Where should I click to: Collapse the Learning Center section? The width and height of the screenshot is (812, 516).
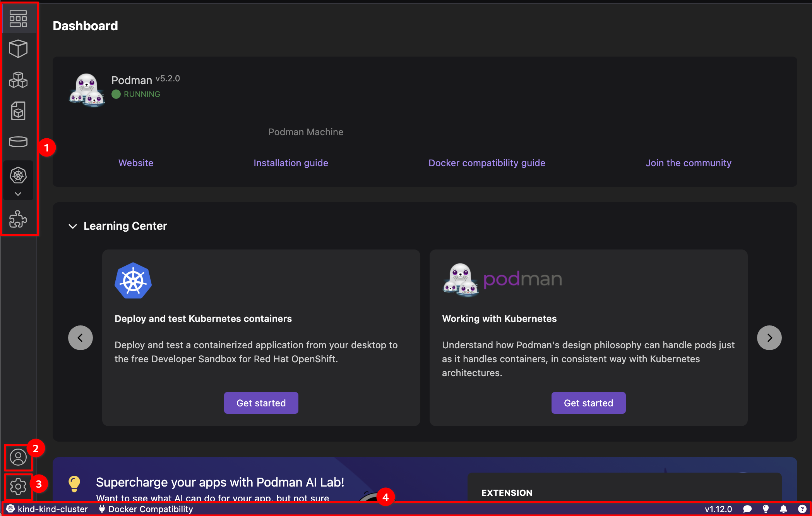[x=73, y=226]
